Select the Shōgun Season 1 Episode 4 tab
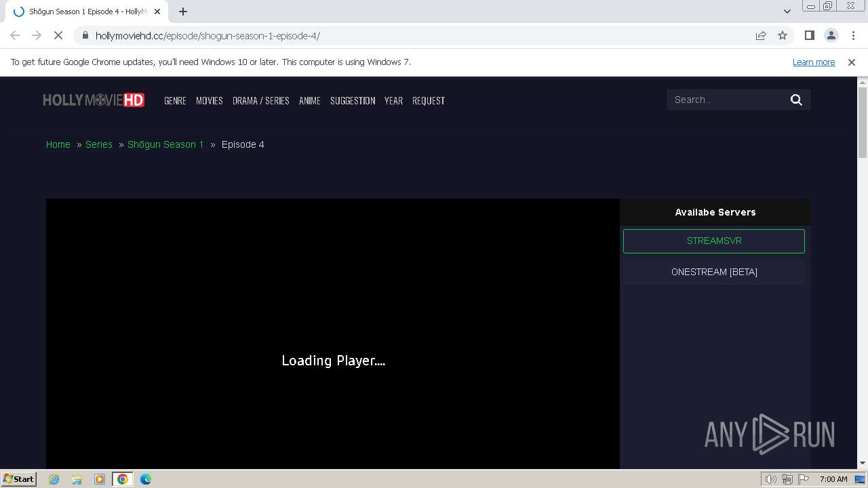The image size is (868, 488). click(x=85, y=12)
